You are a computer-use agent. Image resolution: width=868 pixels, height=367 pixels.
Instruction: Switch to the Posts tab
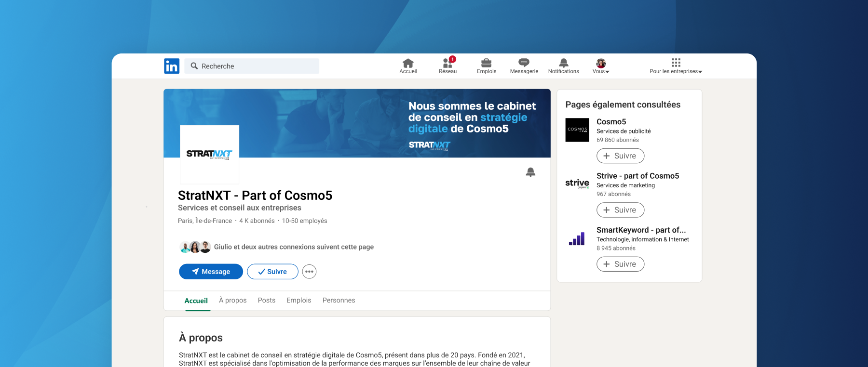coord(267,300)
